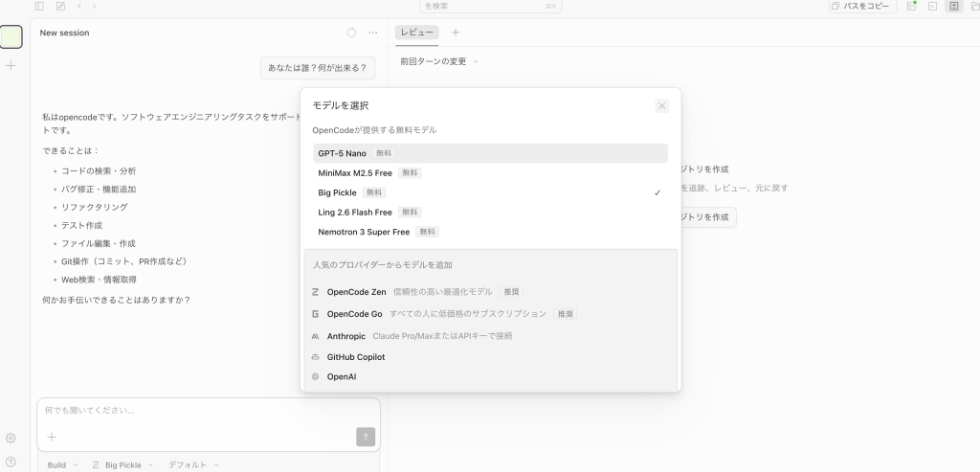Close the model selection dialog
980x472 pixels.
coord(661,105)
